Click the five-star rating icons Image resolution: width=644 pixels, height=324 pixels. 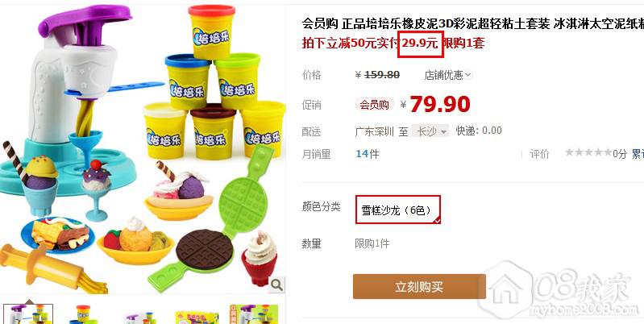(x=588, y=153)
